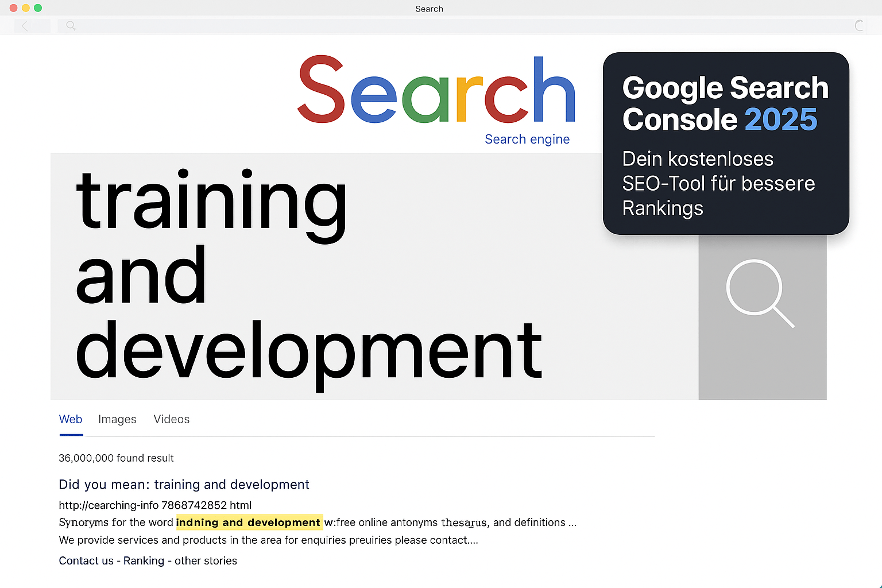Switch to the Videos tab
Screen dimensions: 882x588
tap(171, 419)
